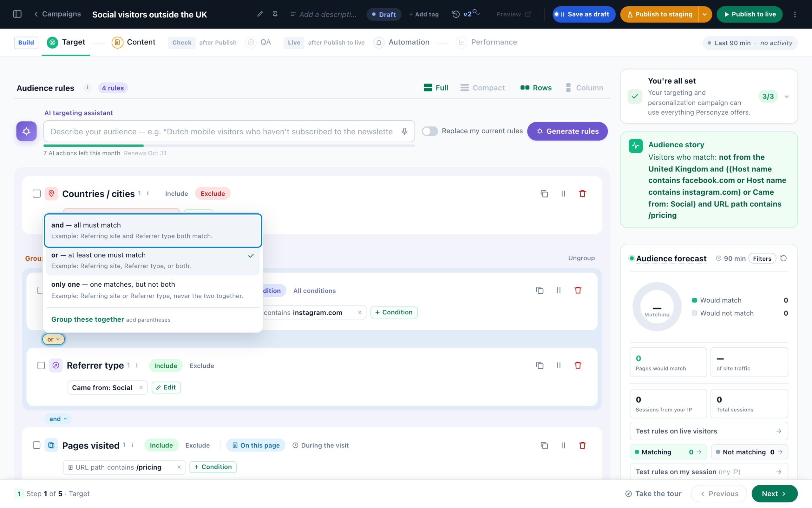Set Countries / cities to Exclude
This screenshot has width=812, height=508.
(213, 194)
